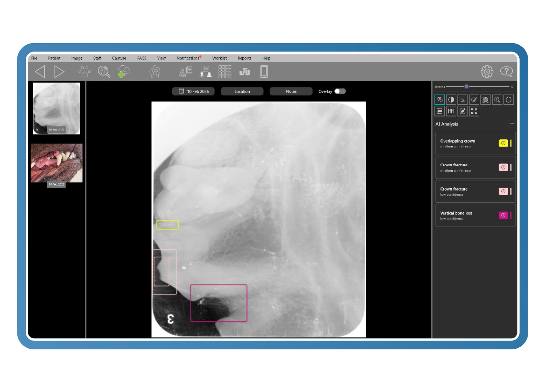The width and height of the screenshot is (545, 392).
Task: Select the zoom magnifier tool icon
Action: pos(497,99)
